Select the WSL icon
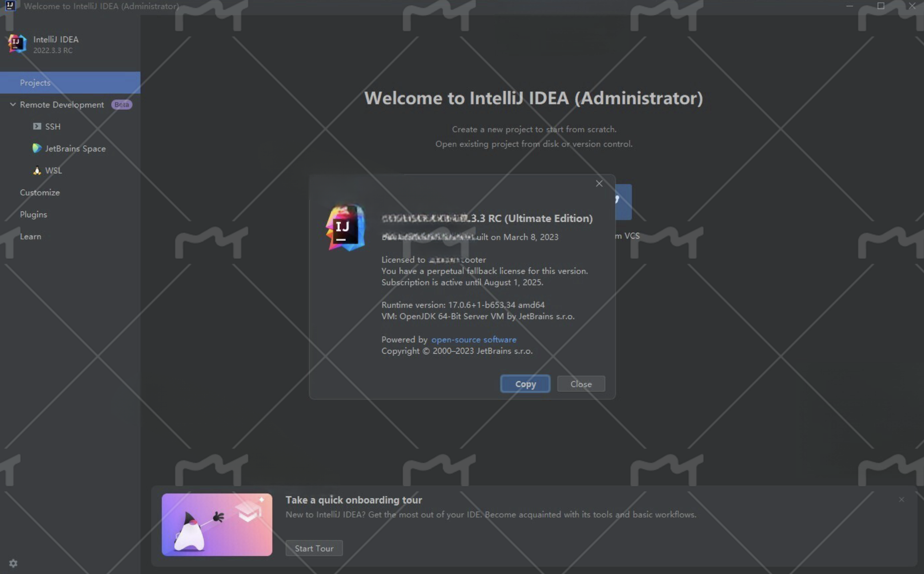This screenshot has width=924, height=574. pos(36,170)
